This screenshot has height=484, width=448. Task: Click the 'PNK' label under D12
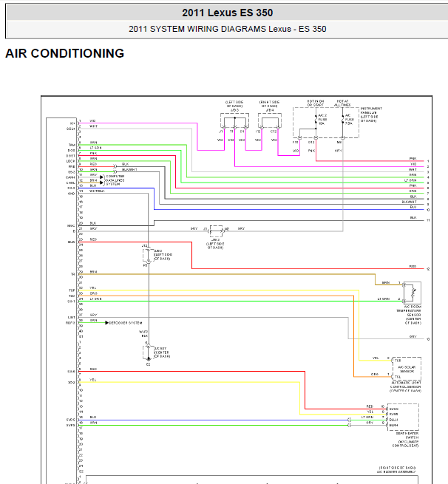(311, 151)
